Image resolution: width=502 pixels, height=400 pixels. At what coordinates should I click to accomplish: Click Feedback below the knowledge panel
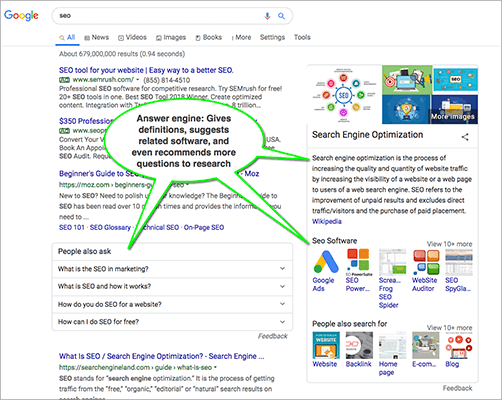457,388
